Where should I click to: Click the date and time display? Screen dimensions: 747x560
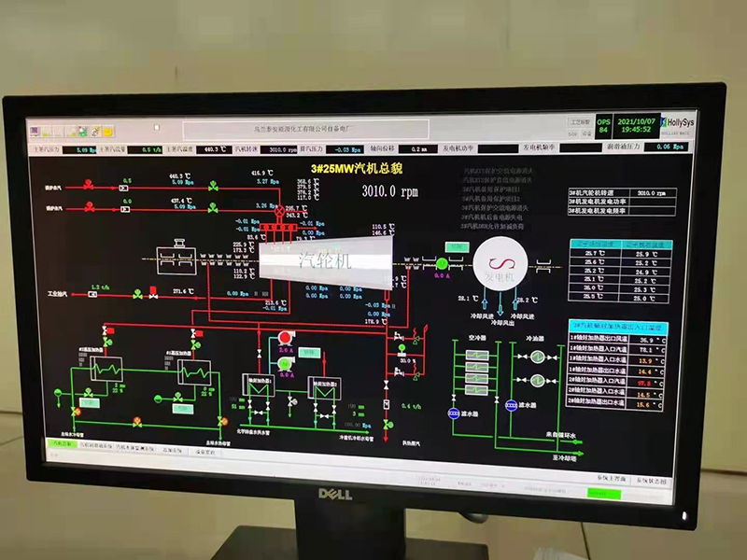639,125
